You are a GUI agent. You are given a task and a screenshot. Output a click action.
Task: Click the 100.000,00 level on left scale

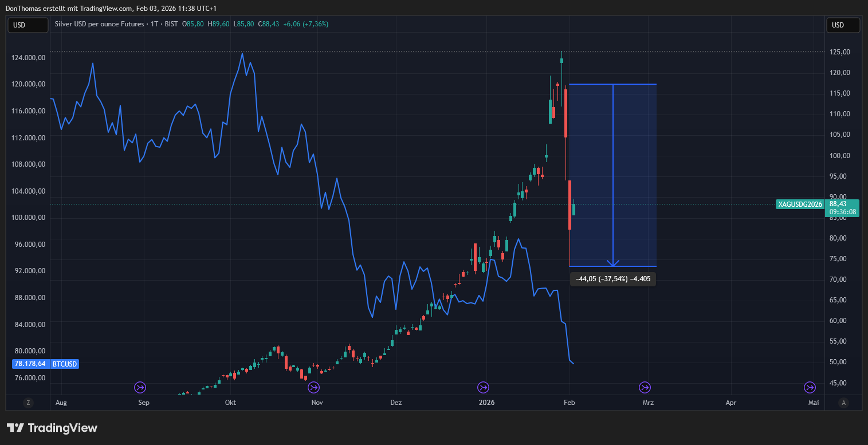[28, 218]
